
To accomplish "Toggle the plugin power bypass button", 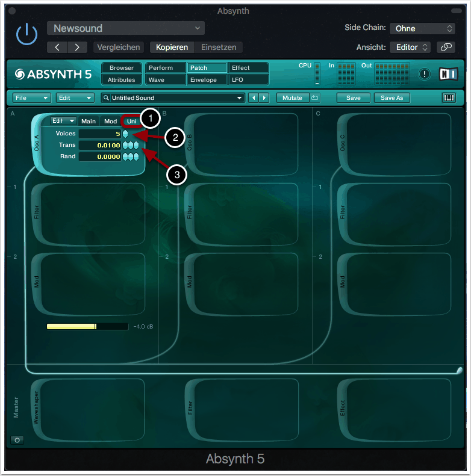I will (x=27, y=34).
